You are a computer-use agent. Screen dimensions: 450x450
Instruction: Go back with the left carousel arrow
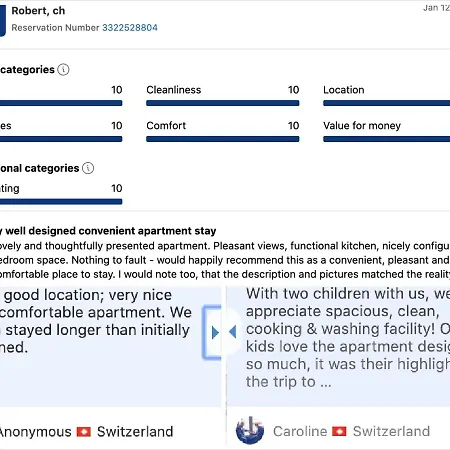pos(233,332)
